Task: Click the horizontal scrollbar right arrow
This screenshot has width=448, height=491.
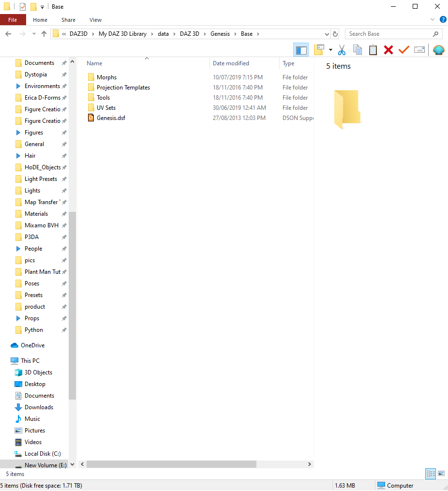Action: (x=309, y=464)
